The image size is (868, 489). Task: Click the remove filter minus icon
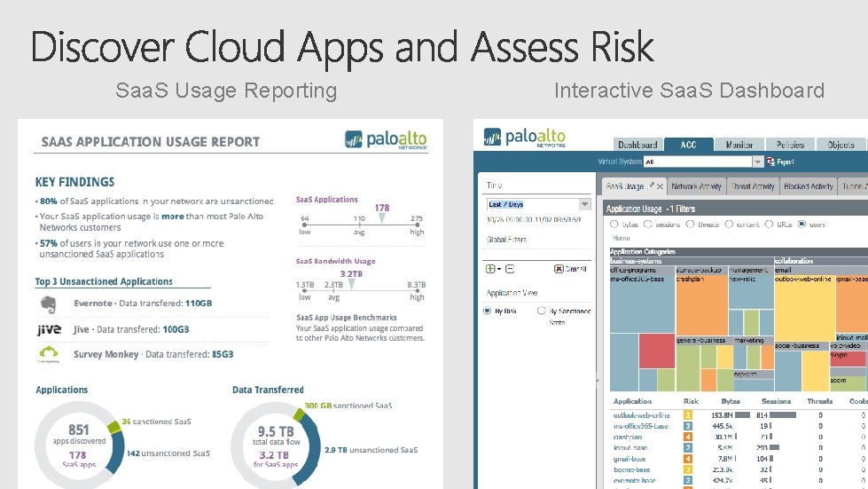coord(510,269)
